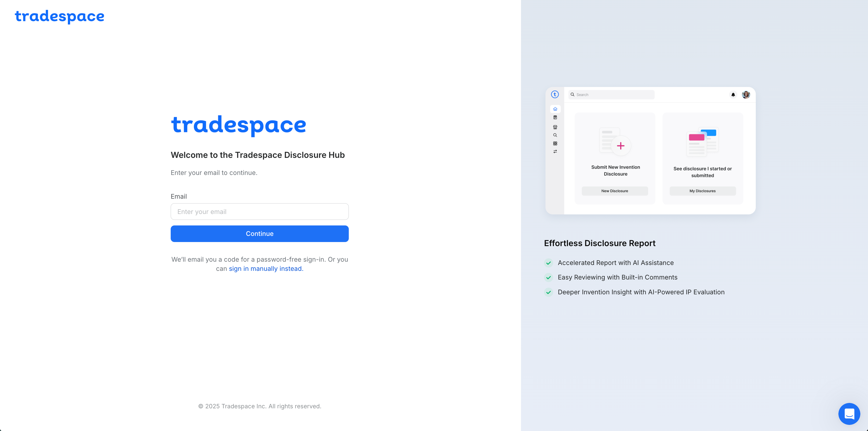This screenshot has width=868, height=431.
Task: Click the text Accelerated Report with AI Assistance
Action: (x=616, y=263)
